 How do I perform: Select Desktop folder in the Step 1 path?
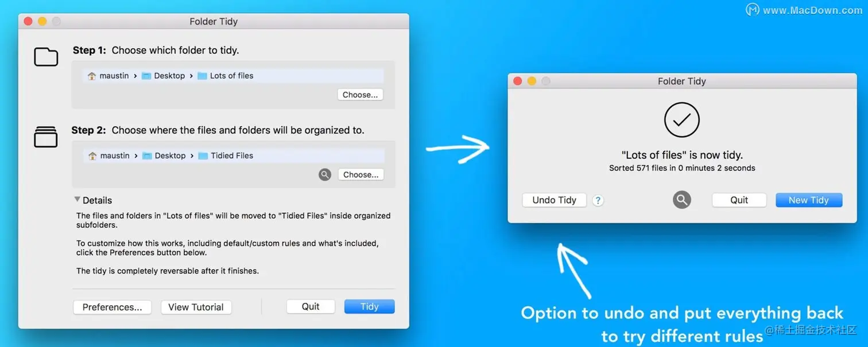[164, 76]
